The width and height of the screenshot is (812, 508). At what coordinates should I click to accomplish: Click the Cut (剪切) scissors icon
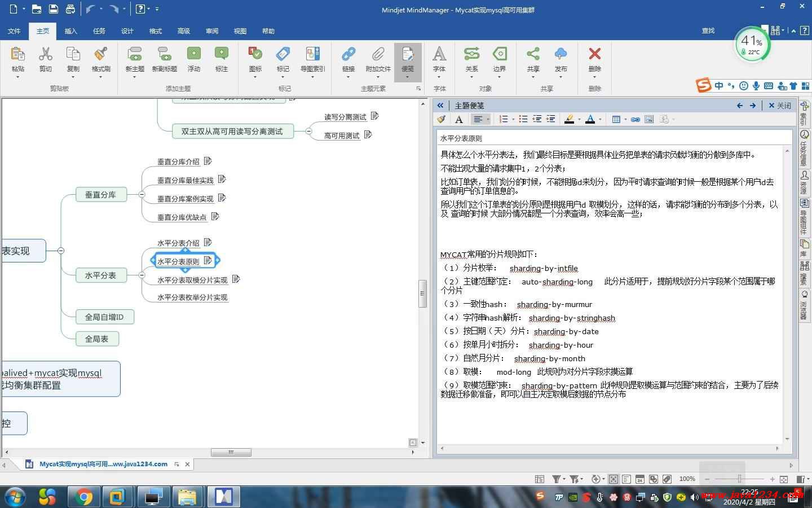[46, 54]
